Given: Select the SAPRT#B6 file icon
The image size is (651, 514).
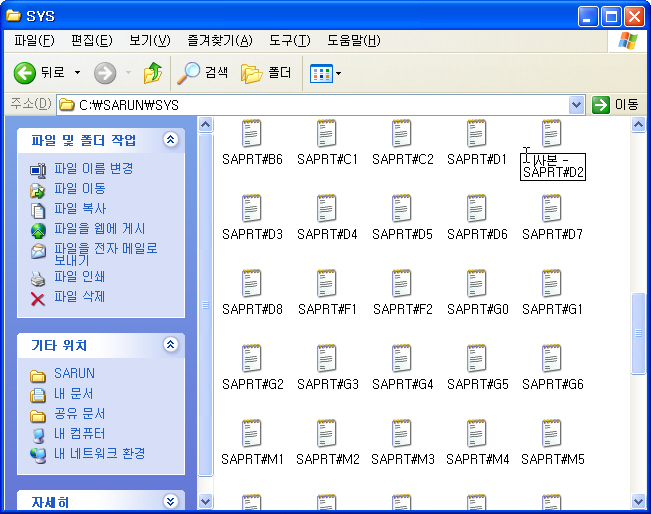Looking at the screenshot, I should pyautogui.click(x=252, y=133).
